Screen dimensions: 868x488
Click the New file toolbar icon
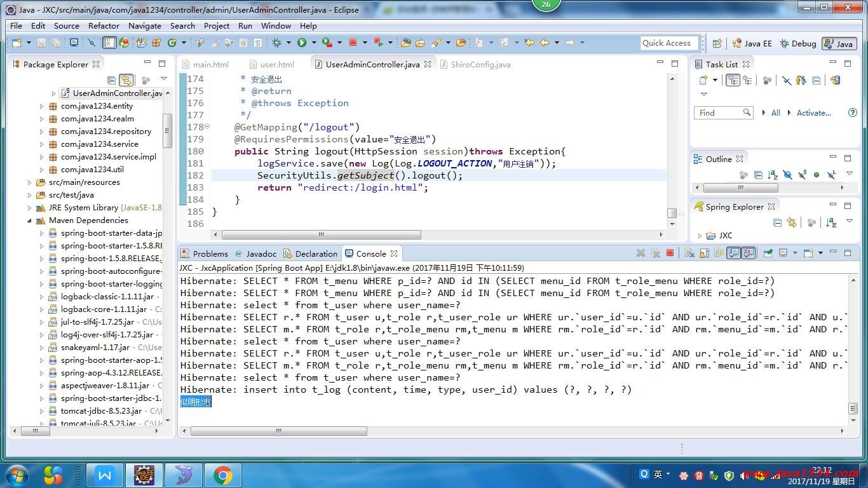[17, 43]
